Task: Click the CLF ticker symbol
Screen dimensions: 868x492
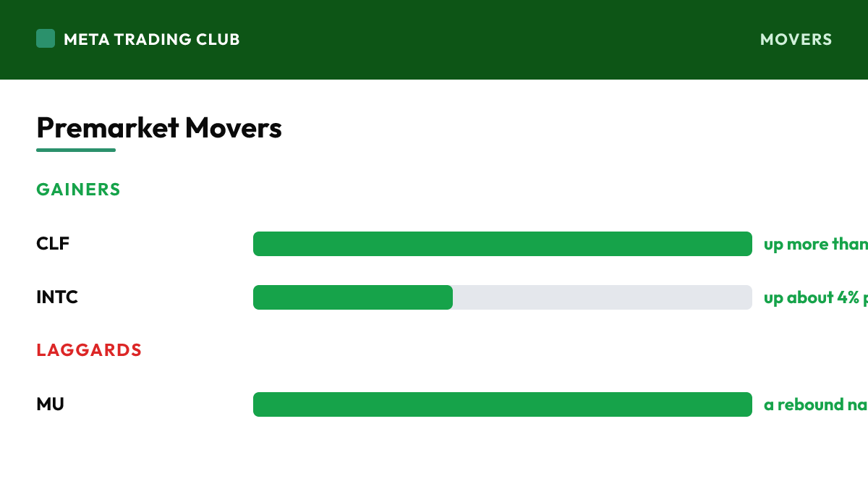Action: pos(53,244)
